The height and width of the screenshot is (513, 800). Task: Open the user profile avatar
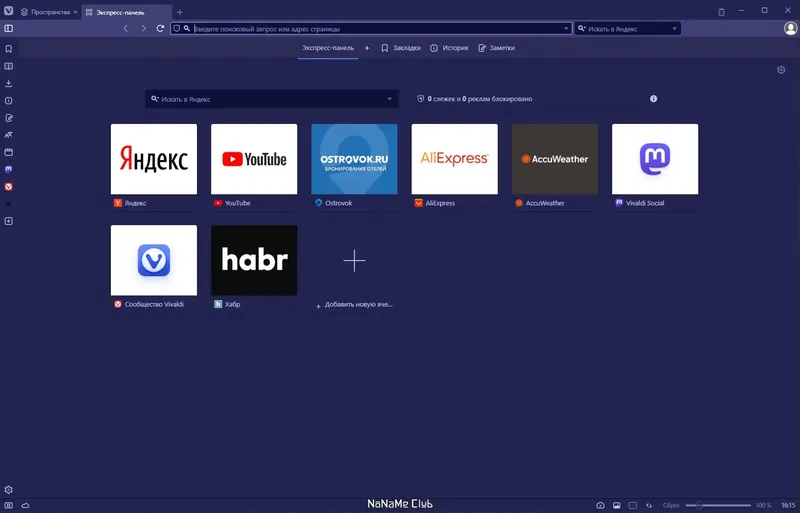click(x=790, y=29)
